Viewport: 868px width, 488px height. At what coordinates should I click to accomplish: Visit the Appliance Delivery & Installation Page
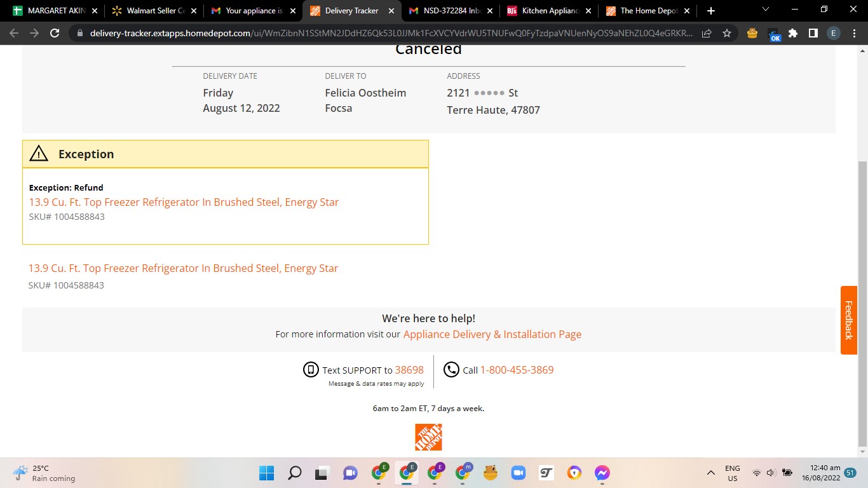click(492, 334)
